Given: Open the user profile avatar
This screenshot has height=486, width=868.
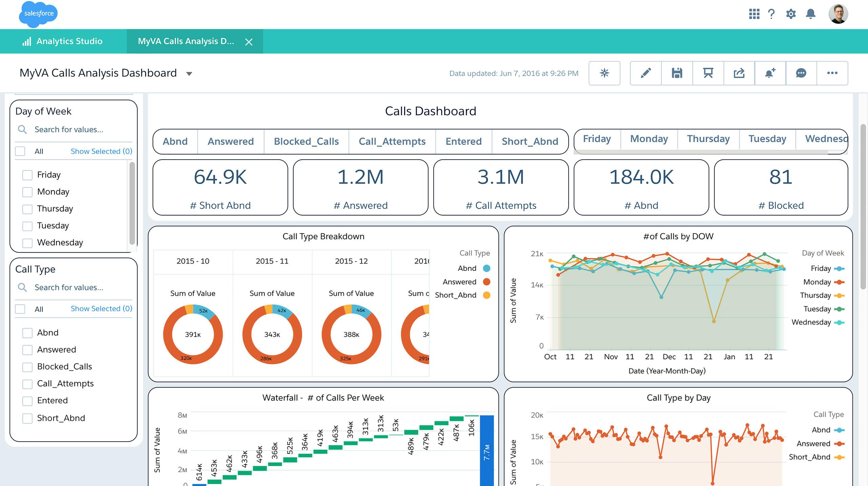Looking at the screenshot, I should tap(838, 14).
